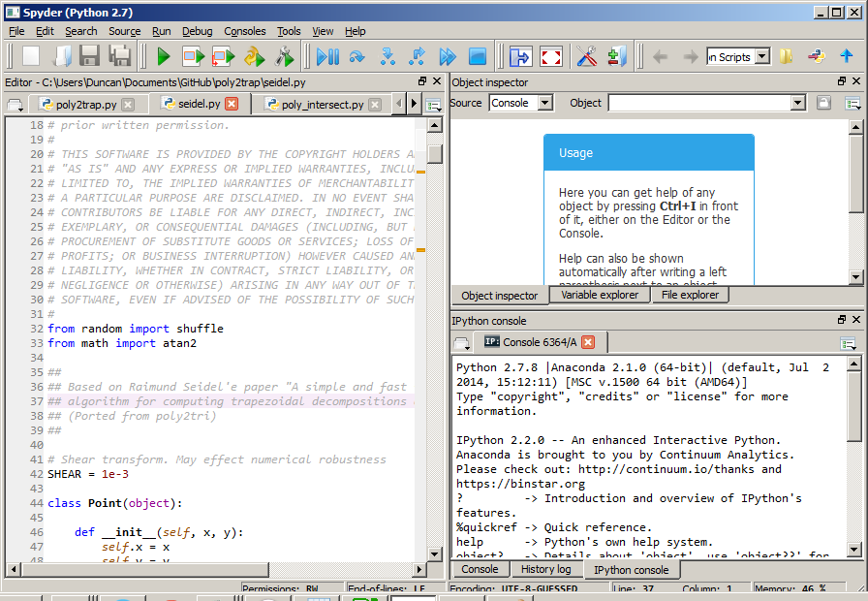Open the History log tab
This screenshot has height=601, width=868.
pyautogui.click(x=545, y=569)
